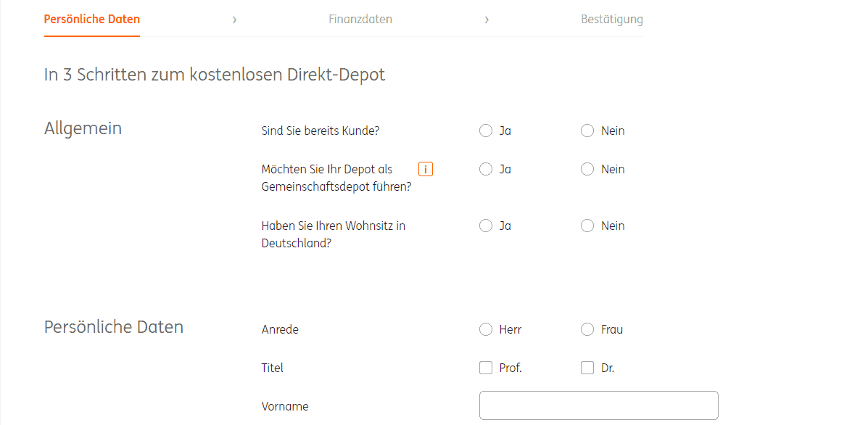Image resolution: width=868 pixels, height=425 pixels.
Task: Choose Nein for Gemeinschaftsdepot question
Action: 587,169
